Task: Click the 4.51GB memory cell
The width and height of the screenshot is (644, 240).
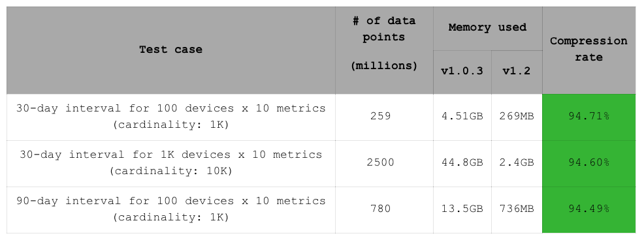Action: (x=462, y=117)
